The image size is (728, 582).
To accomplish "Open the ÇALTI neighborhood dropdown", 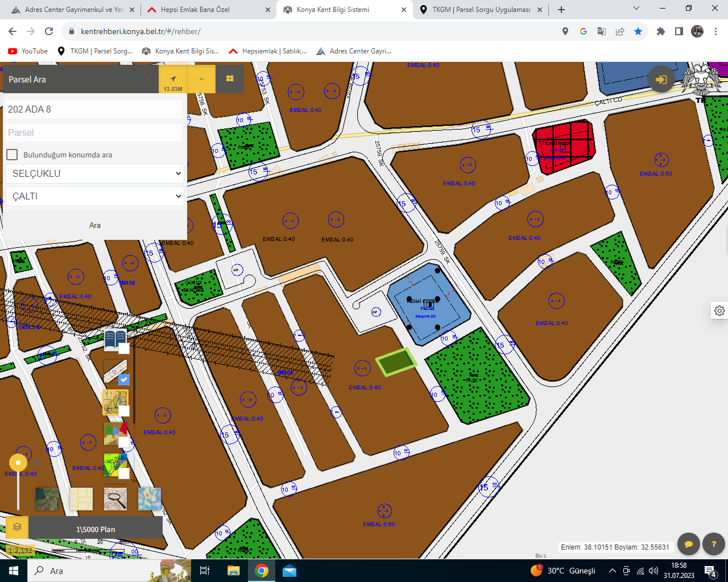I will tap(95, 196).
